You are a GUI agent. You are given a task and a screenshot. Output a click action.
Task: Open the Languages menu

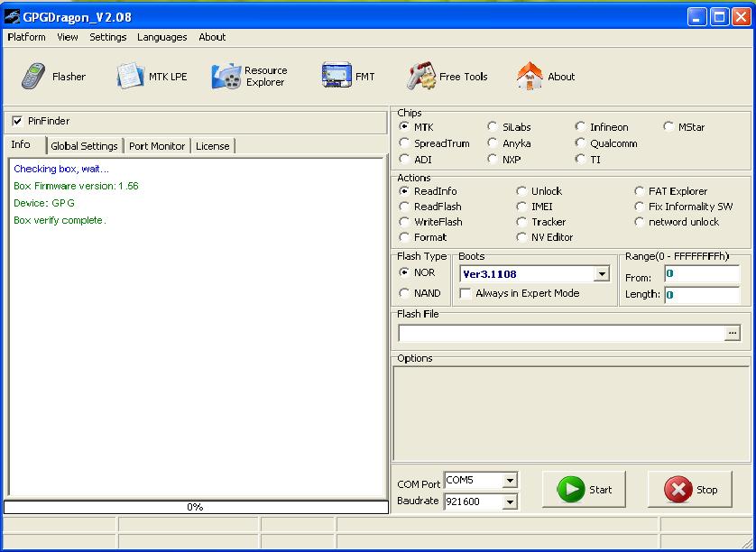point(162,37)
